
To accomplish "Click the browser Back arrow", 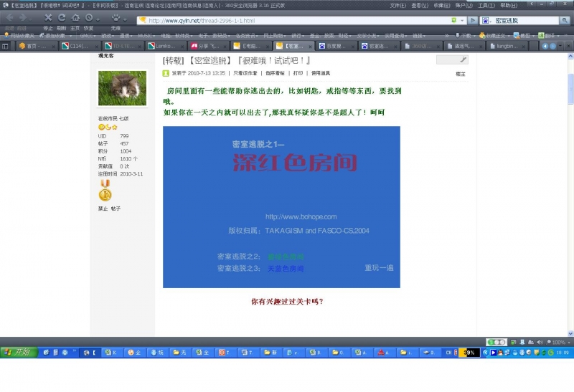I will [10, 17].
